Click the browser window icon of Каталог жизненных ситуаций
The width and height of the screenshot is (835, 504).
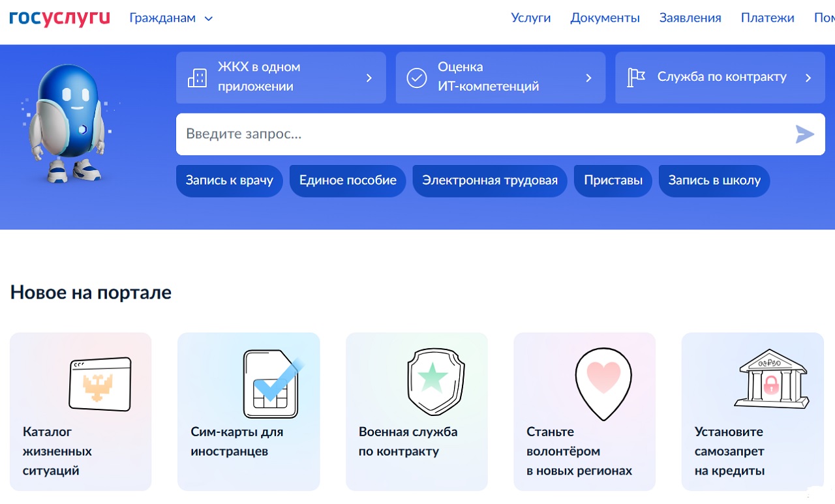[x=100, y=385]
